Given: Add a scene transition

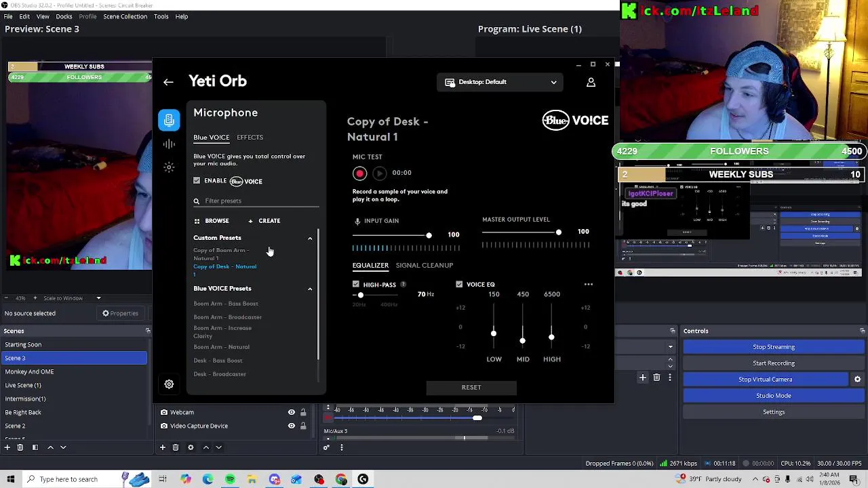Looking at the screenshot, I should [643, 378].
